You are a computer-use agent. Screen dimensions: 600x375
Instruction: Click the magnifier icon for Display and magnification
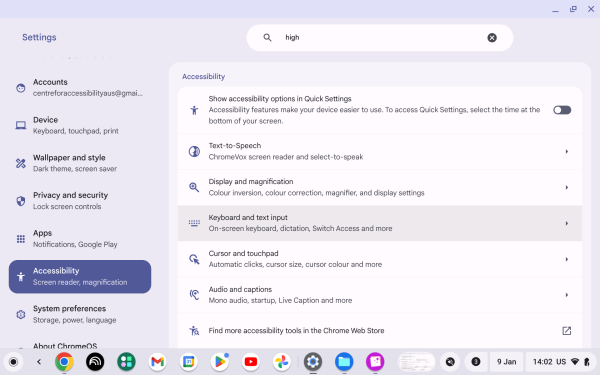194,188
